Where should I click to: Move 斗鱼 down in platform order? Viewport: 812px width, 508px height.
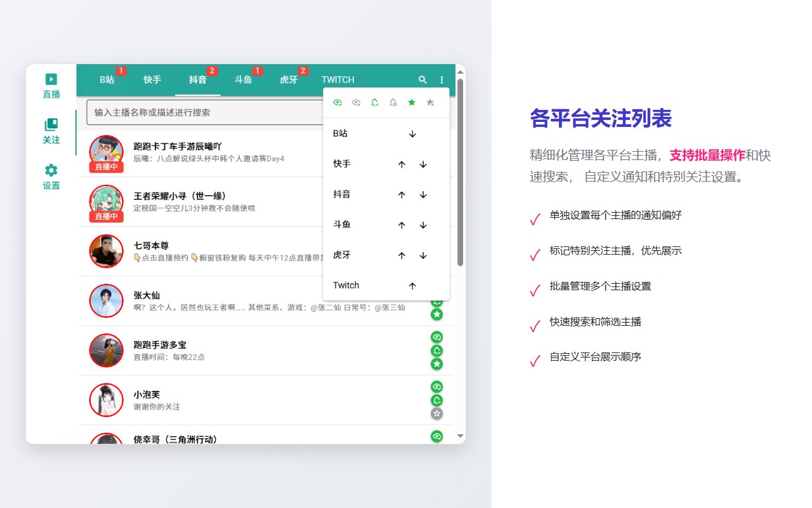pos(423,225)
